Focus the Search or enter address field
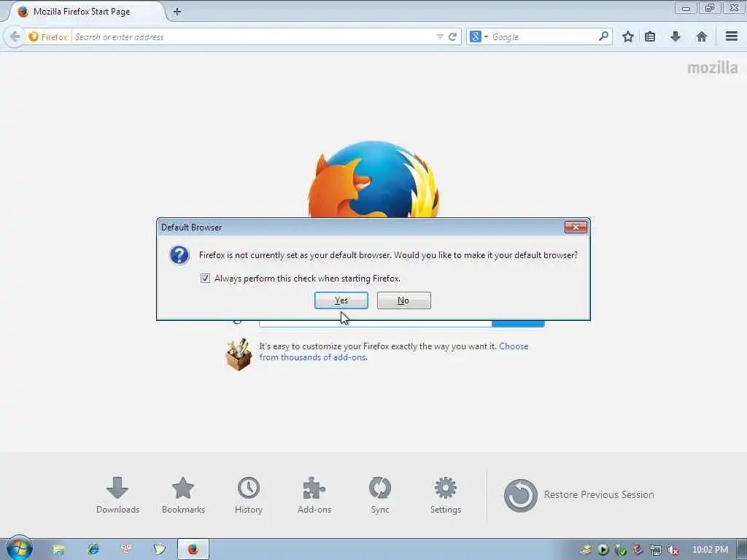Image resolution: width=747 pixels, height=560 pixels. 252,36
